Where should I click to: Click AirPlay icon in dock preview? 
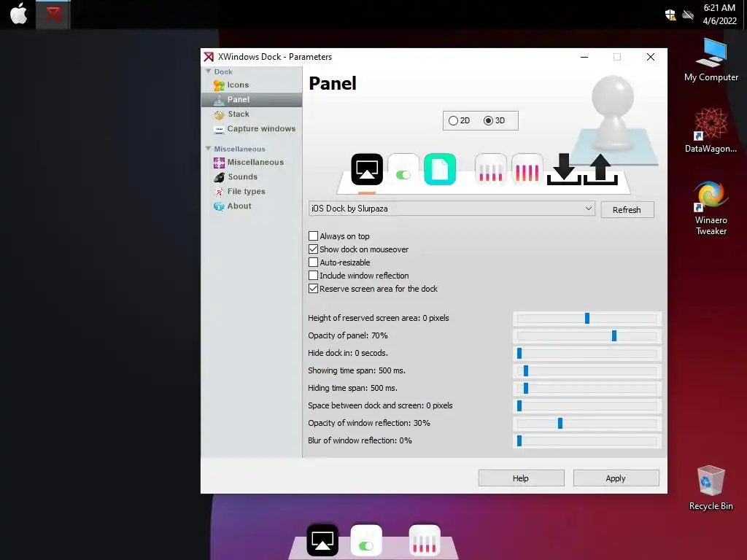(367, 169)
